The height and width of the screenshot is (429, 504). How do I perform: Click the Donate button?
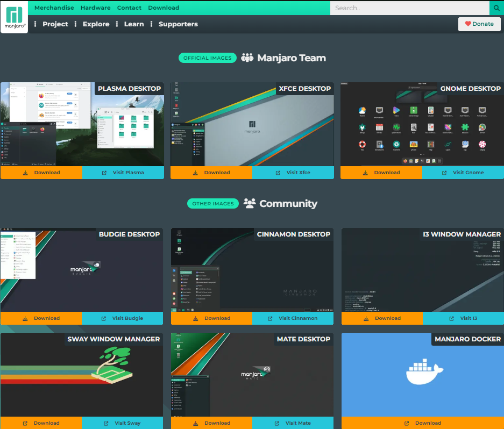click(x=479, y=24)
